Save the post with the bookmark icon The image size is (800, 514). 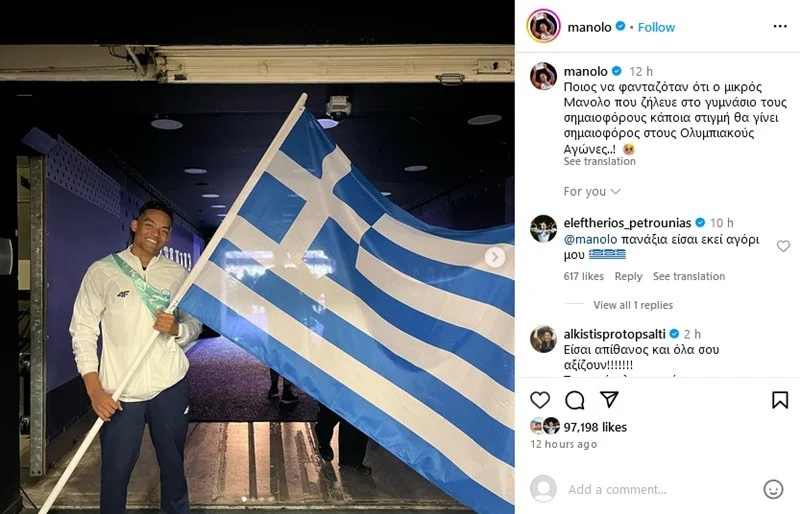point(780,400)
